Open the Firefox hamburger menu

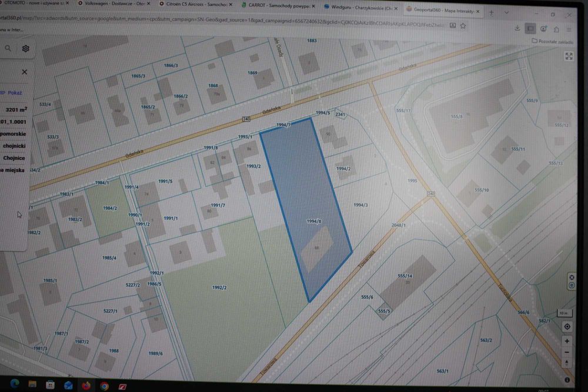[569, 29]
